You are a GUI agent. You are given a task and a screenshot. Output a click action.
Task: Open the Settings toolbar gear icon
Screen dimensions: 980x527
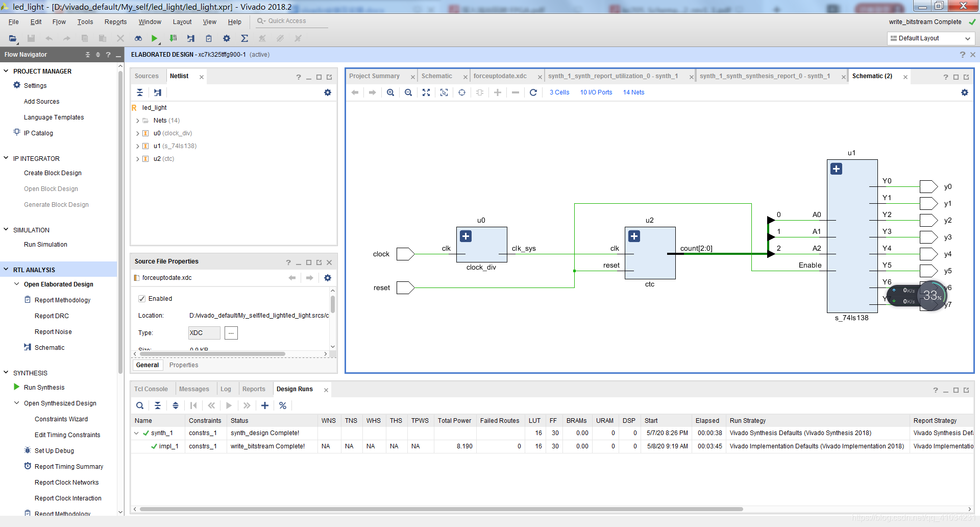[x=227, y=38]
